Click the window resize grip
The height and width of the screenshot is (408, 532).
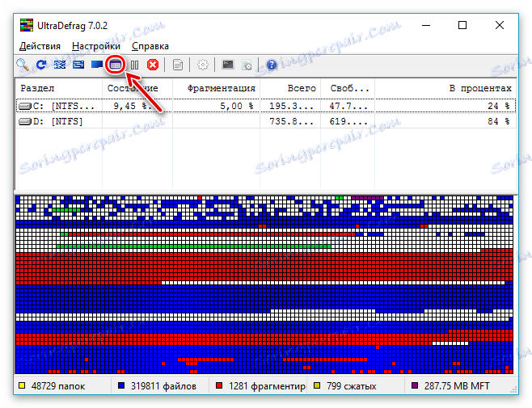point(513,389)
